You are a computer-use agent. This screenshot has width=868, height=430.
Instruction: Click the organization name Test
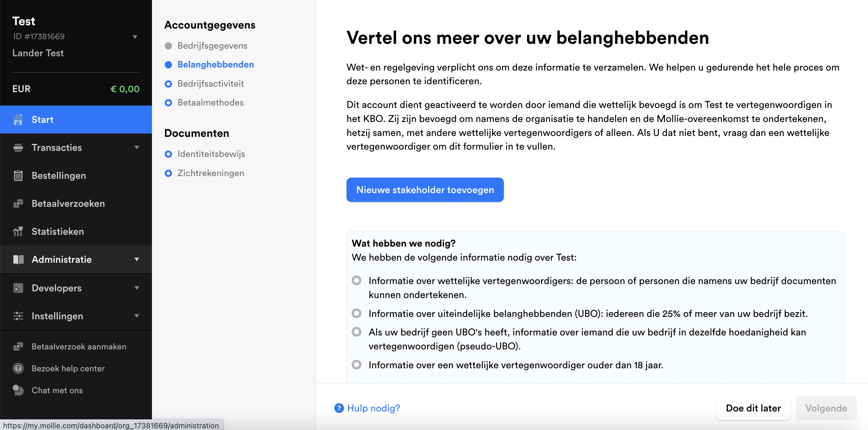click(24, 21)
